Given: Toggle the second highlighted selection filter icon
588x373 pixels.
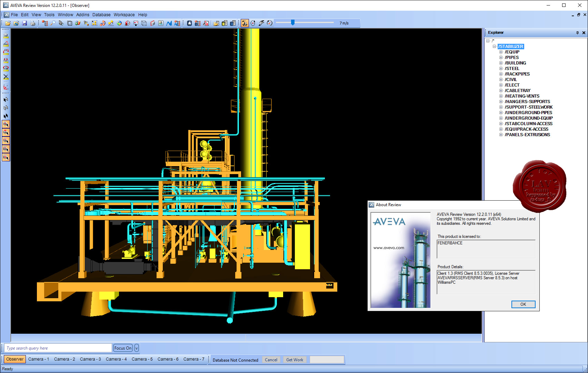Looking at the screenshot, I should pyautogui.click(x=6, y=132).
